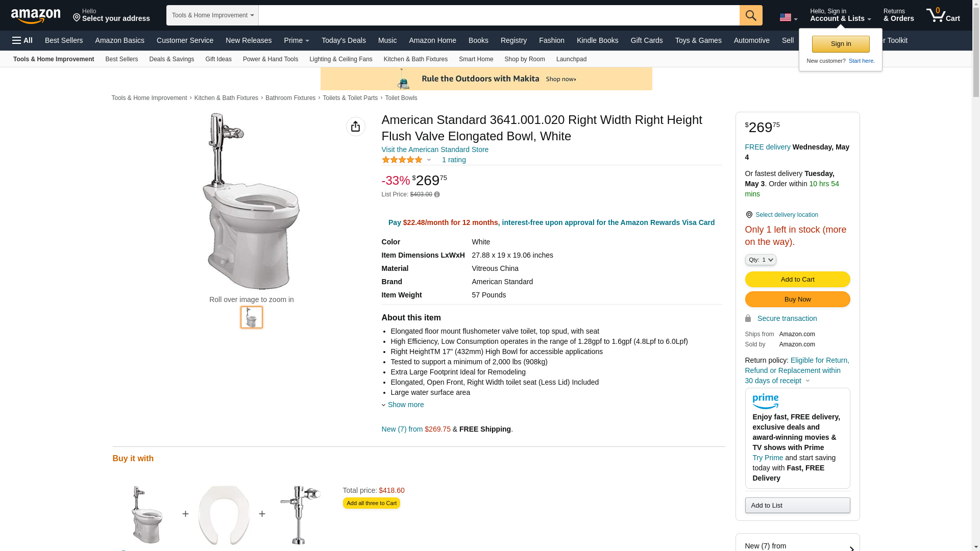
Task: Expand the return policy details chevron
Action: 807,381
